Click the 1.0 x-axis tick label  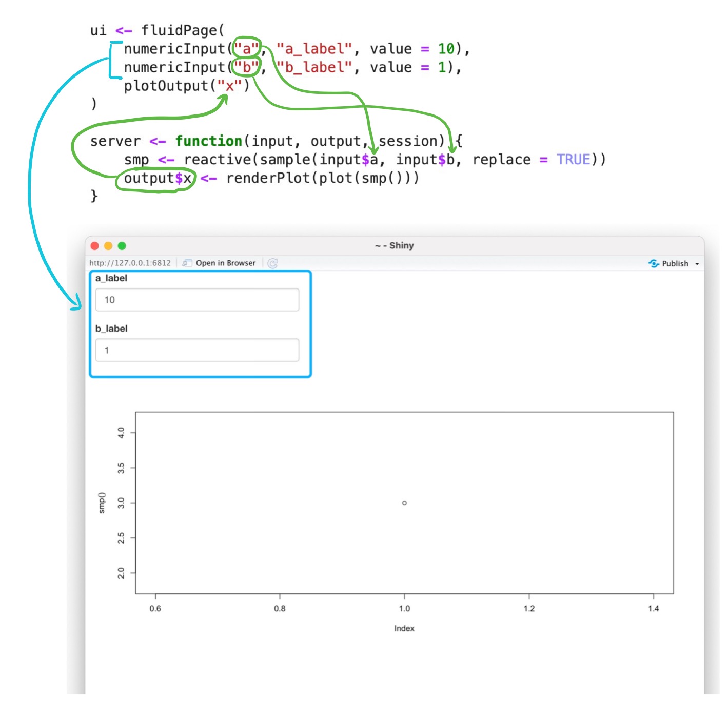coord(404,609)
